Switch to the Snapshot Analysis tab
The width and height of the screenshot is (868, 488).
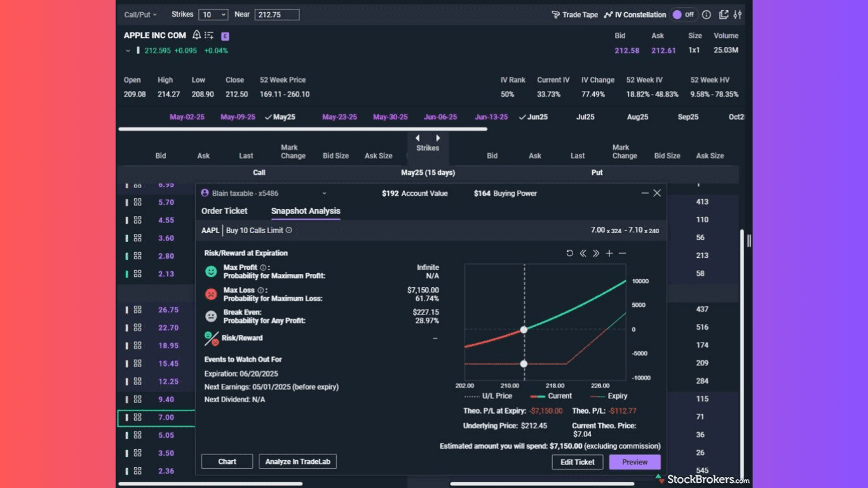[x=306, y=211]
